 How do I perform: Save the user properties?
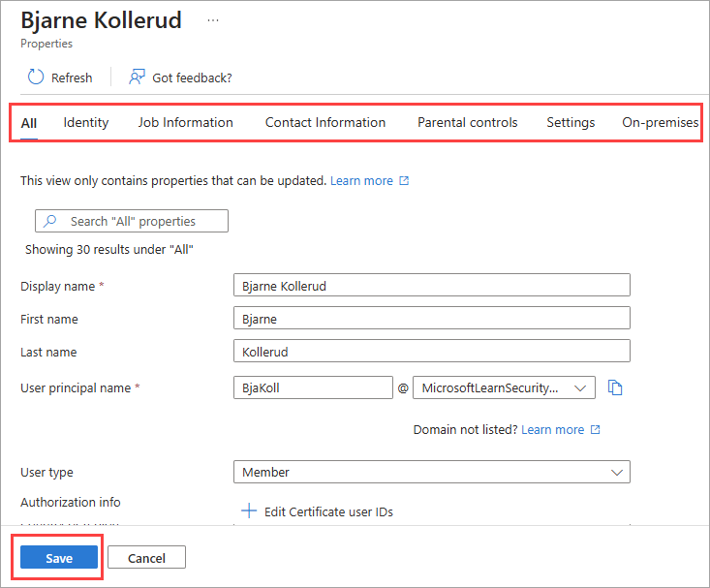click(x=59, y=558)
